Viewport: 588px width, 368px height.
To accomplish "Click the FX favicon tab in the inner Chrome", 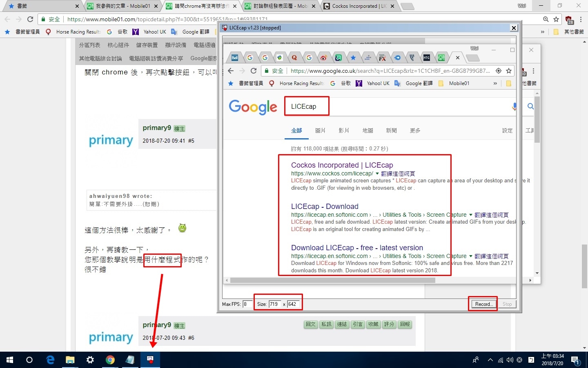I will click(382, 58).
